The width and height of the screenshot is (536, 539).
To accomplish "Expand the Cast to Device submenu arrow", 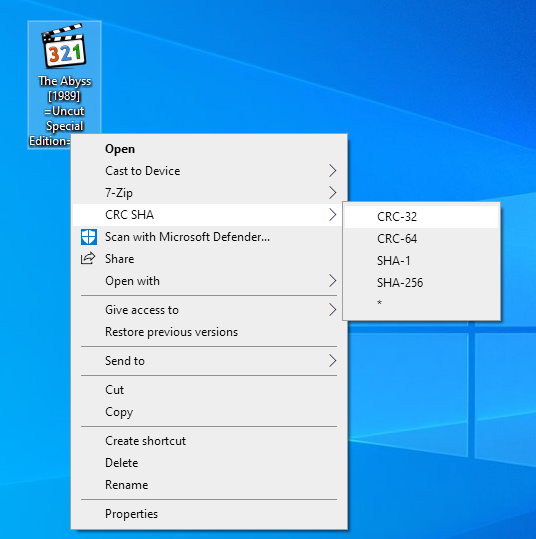I will coord(332,170).
